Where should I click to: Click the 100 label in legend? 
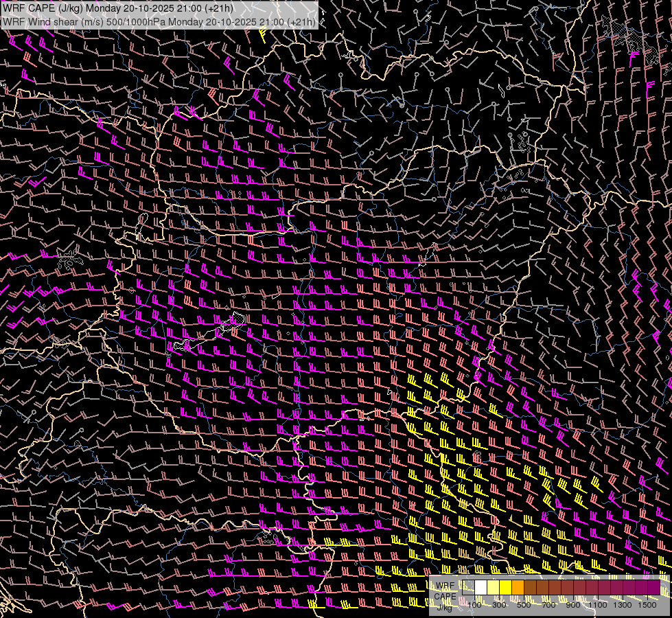pyautogui.click(x=474, y=605)
